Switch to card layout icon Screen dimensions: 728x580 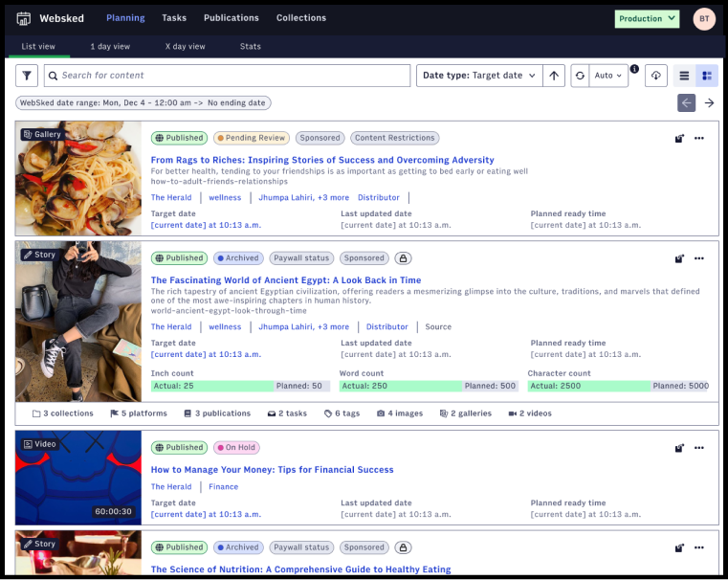[x=707, y=76]
